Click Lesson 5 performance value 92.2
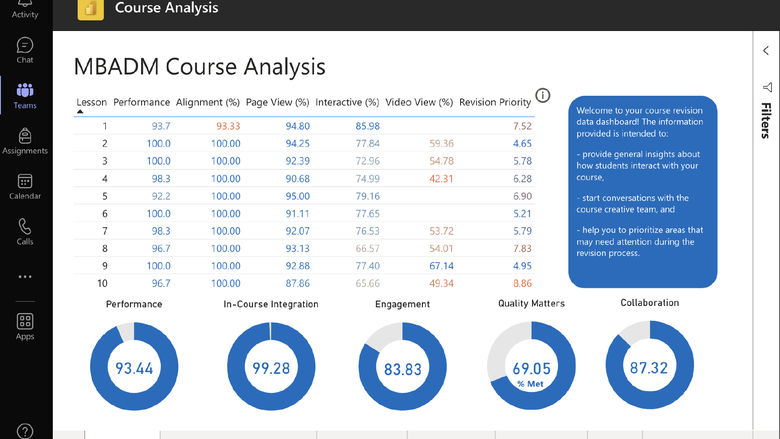 161,196
